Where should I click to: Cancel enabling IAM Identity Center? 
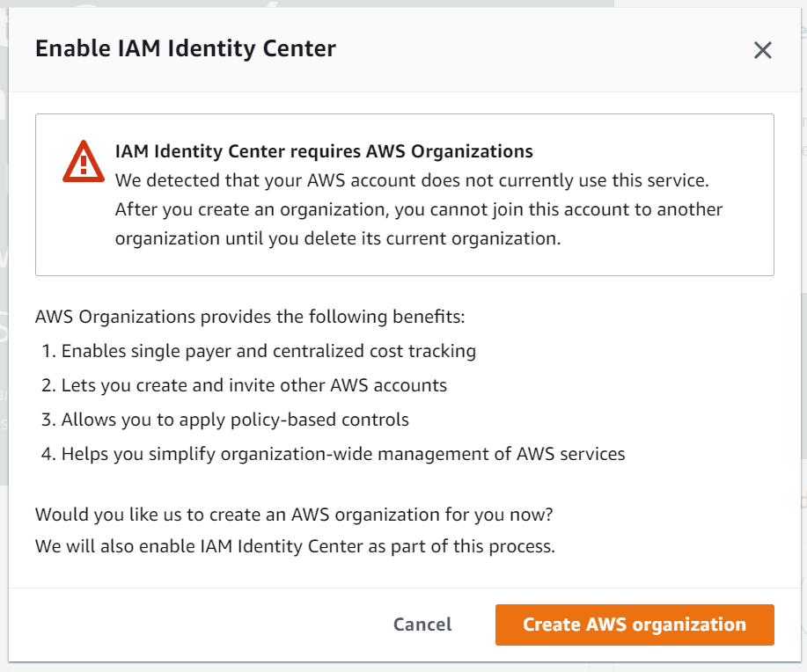(x=422, y=625)
